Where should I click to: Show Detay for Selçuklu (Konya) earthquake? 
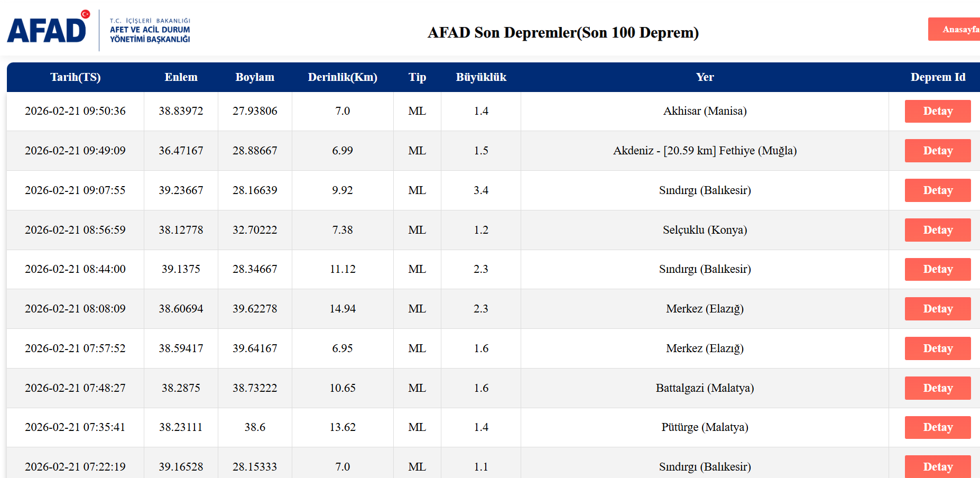[937, 230]
